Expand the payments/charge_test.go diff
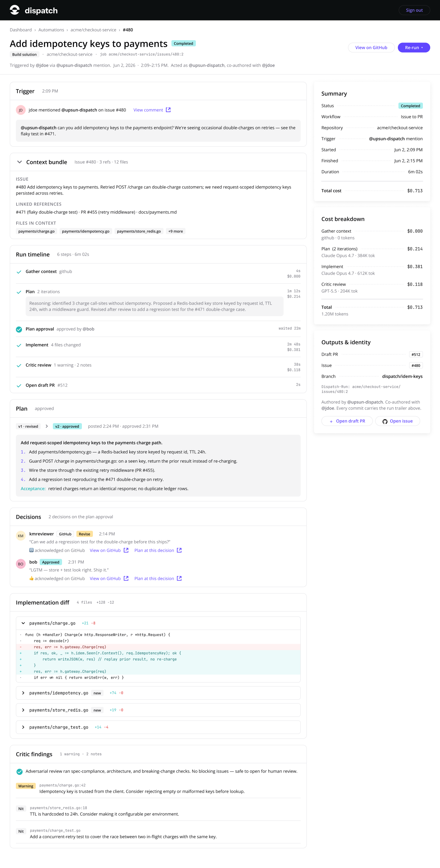Image resolution: width=440 pixels, height=868 pixels. coord(23,727)
